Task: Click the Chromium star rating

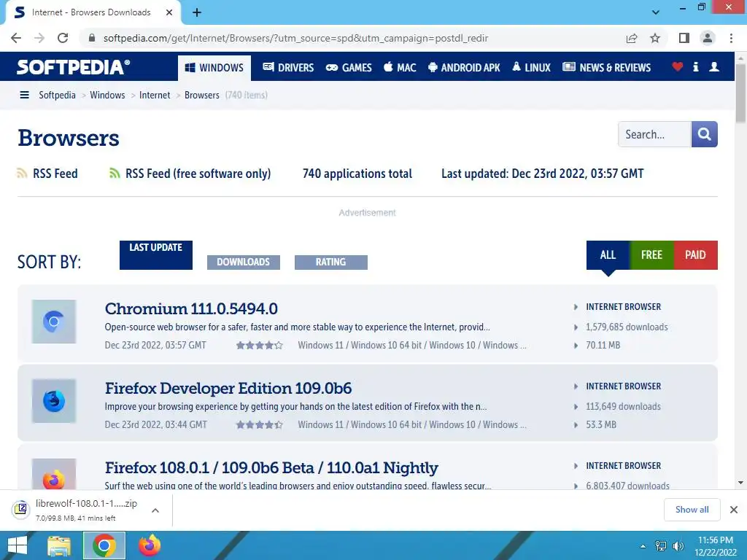Action: (259, 345)
